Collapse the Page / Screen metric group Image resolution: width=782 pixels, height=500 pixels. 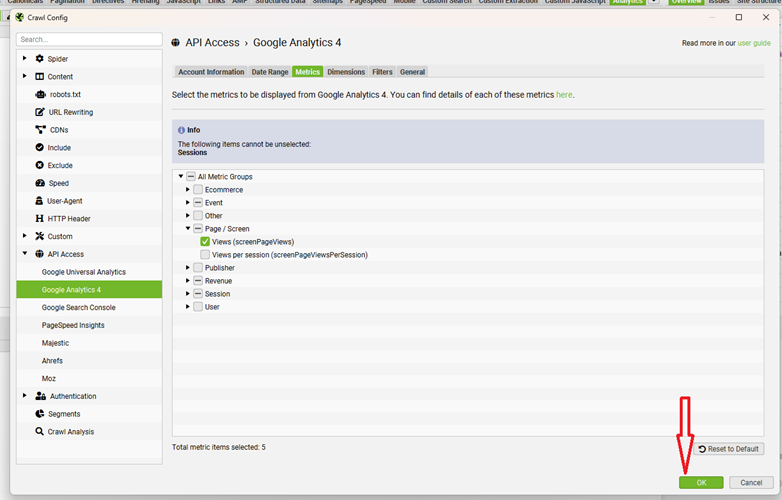tap(188, 228)
